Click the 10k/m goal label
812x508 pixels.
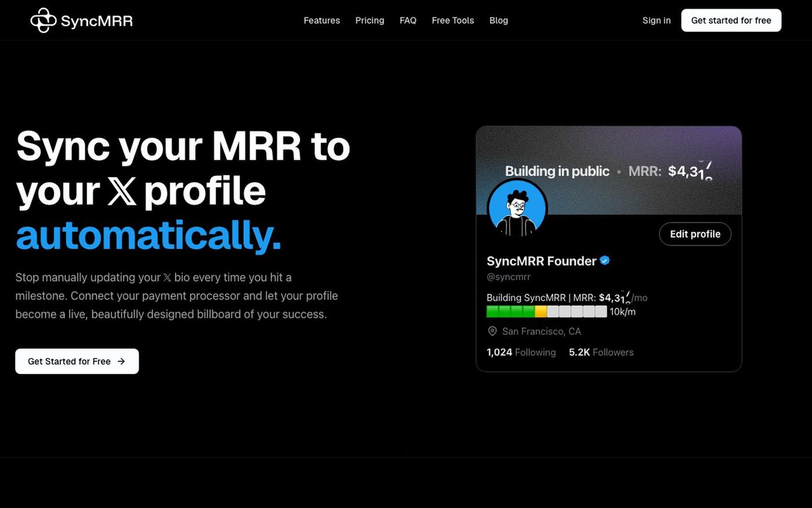pos(622,312)
